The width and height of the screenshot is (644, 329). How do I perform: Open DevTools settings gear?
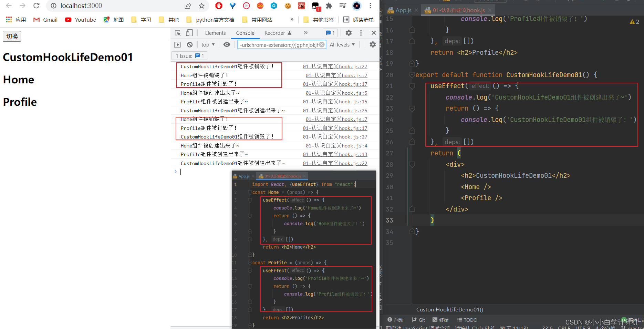click(x=349, y=33)
